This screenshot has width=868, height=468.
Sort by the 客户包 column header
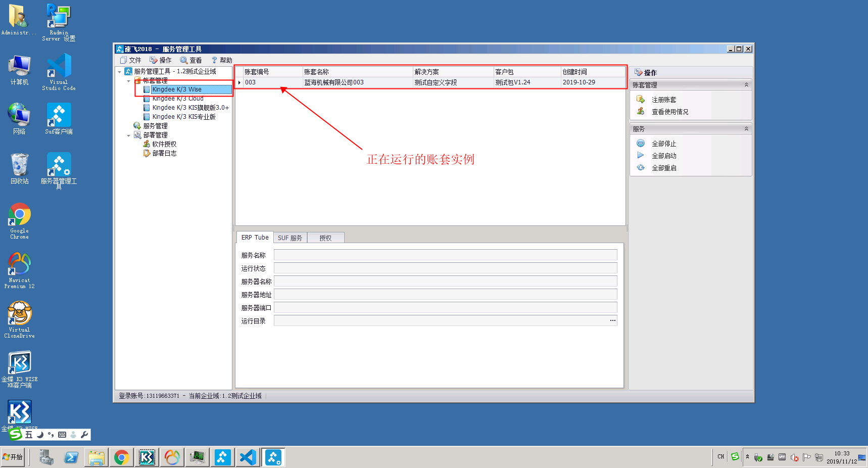point(527,72)
